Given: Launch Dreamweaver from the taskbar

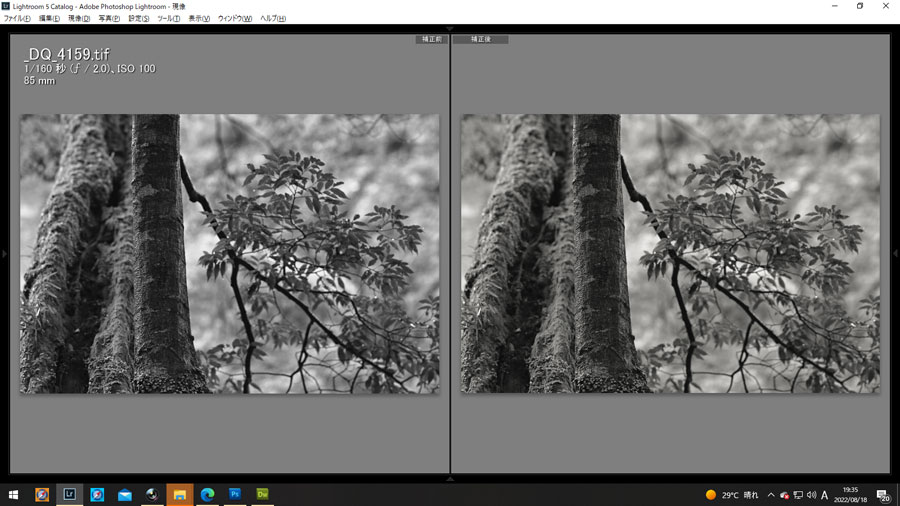Looking at the screenshot, I should (263, 494).
